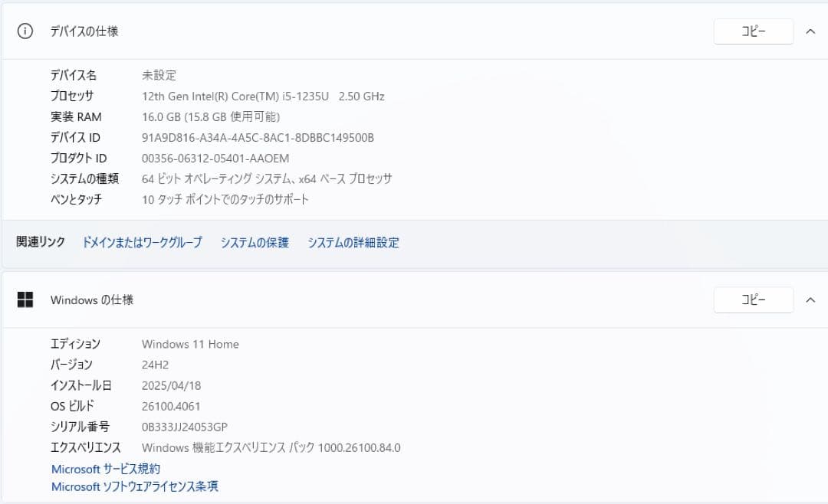Click serial number value 0B333JJ24053GP

coord(184,427)
